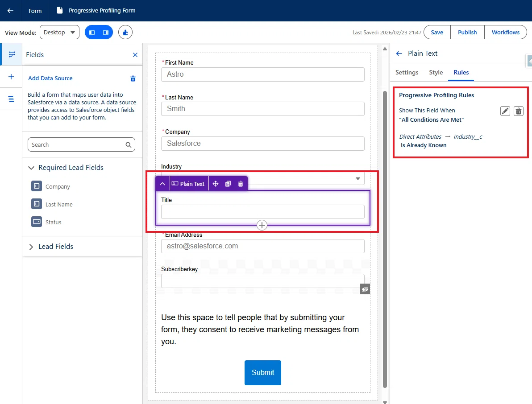Open the add component plus sidebar icon
Viewport: 532px width, 404px height.
[11, 77]
